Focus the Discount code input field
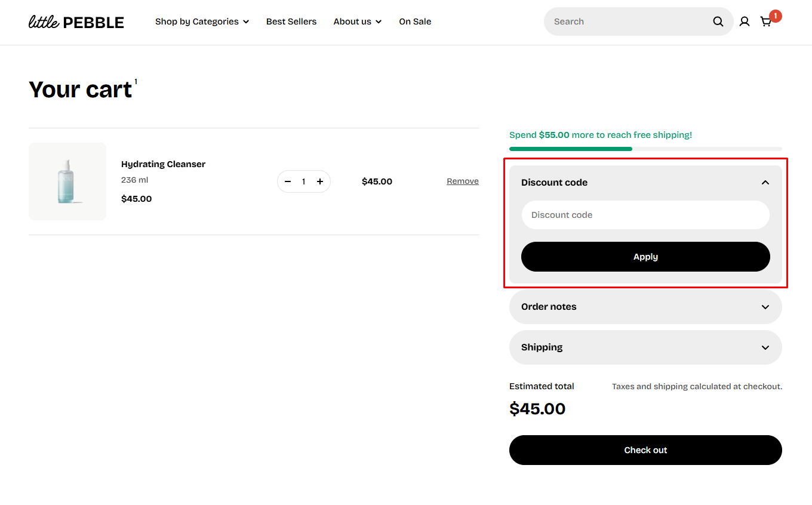This screenshot has width=812, height=505. click(645, 215)
